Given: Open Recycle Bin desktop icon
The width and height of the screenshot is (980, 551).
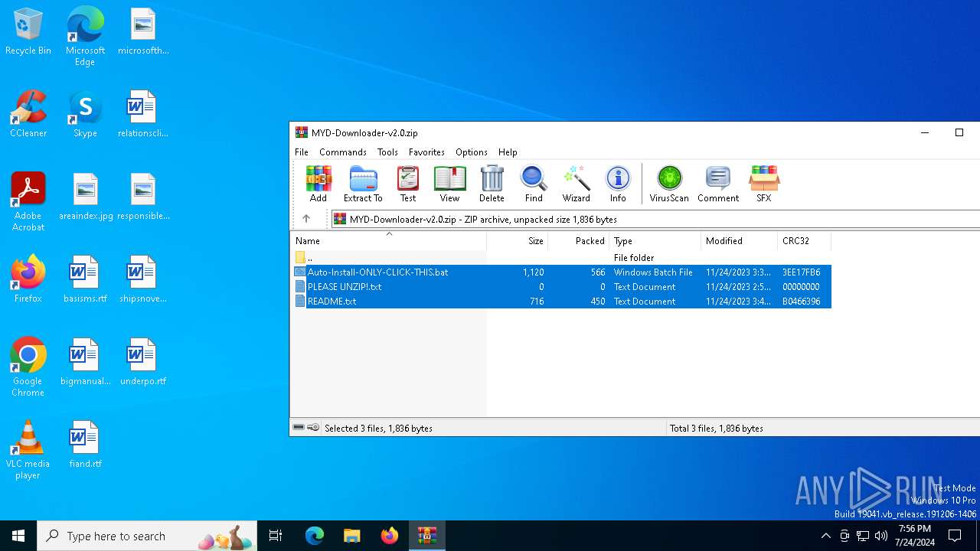Looking at the screenshot, I should coord(28,32).
